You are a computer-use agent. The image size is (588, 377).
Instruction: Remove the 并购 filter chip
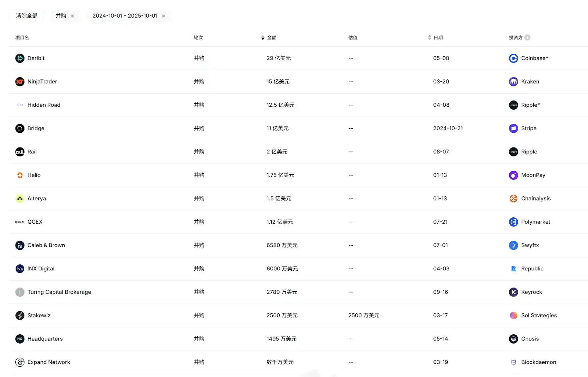click(72, 16)
